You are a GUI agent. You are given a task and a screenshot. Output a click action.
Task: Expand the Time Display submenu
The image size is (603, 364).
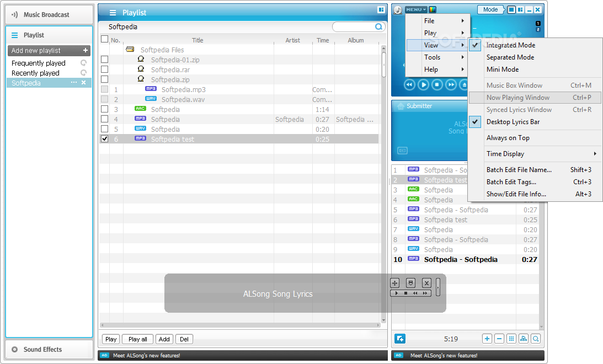pos(535,154)
